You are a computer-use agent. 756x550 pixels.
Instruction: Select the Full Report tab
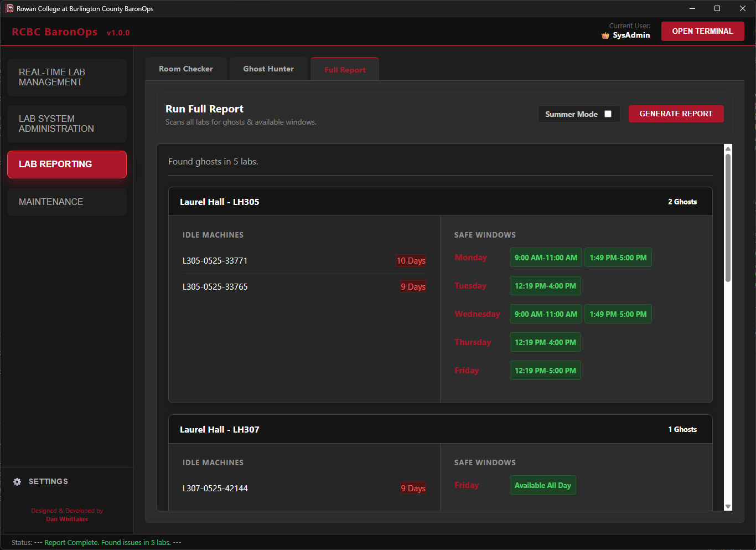[344, 69]
